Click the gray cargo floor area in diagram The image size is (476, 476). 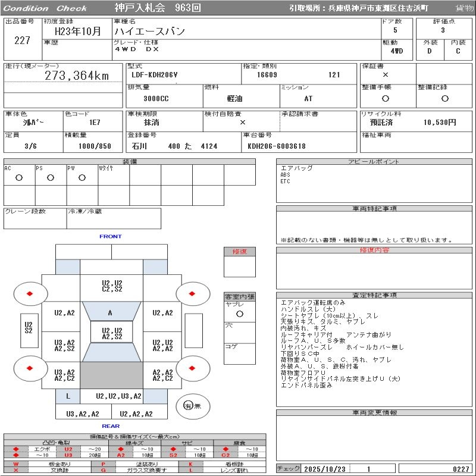click(x=111, y=375)
